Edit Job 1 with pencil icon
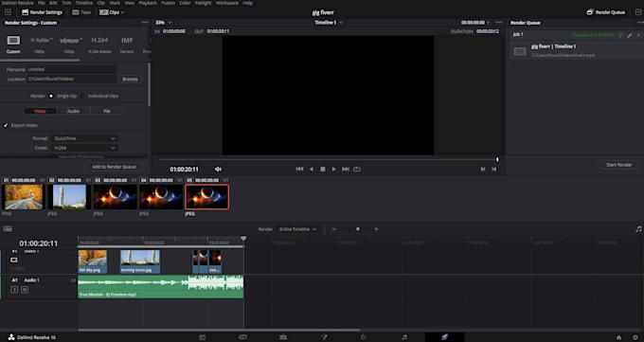 point(630,35)
